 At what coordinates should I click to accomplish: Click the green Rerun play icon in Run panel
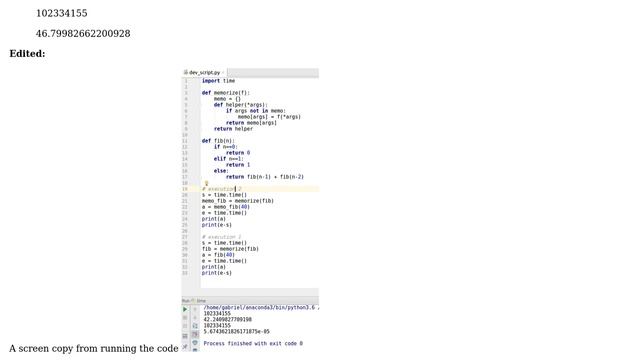click(185, 309)
